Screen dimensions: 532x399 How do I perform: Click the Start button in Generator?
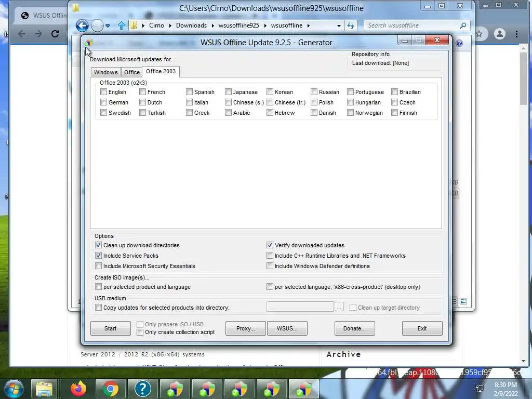click(110, 328)
